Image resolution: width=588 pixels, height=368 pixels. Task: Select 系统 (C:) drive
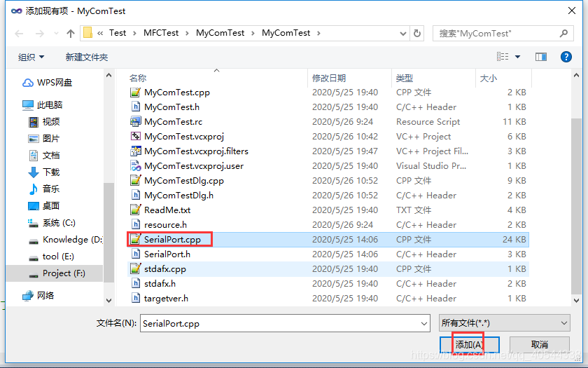point(59,223)
